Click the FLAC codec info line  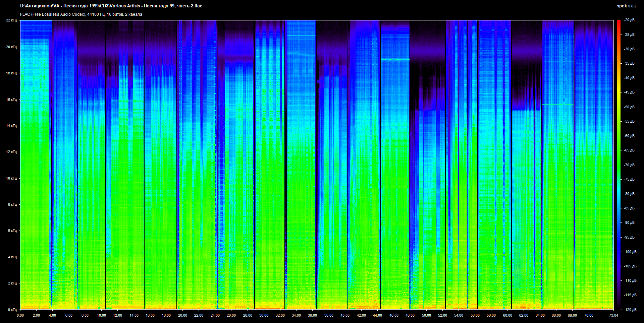[81, 14]
